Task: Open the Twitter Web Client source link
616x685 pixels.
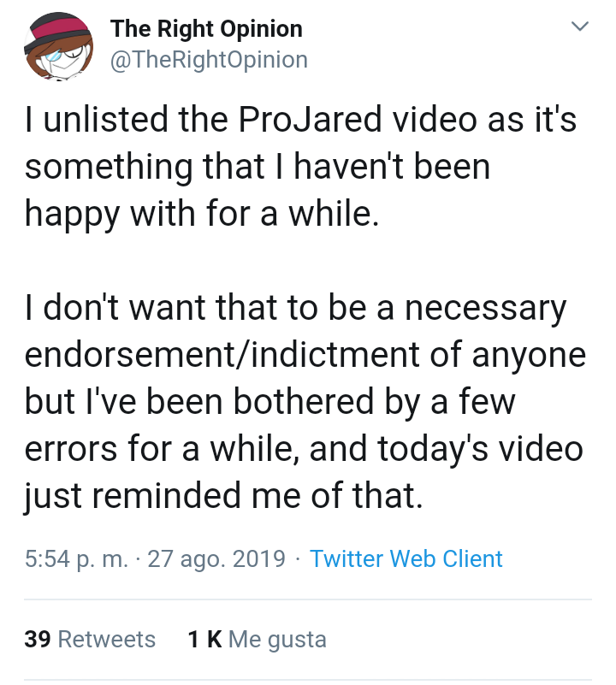Action: coord(406,558)
